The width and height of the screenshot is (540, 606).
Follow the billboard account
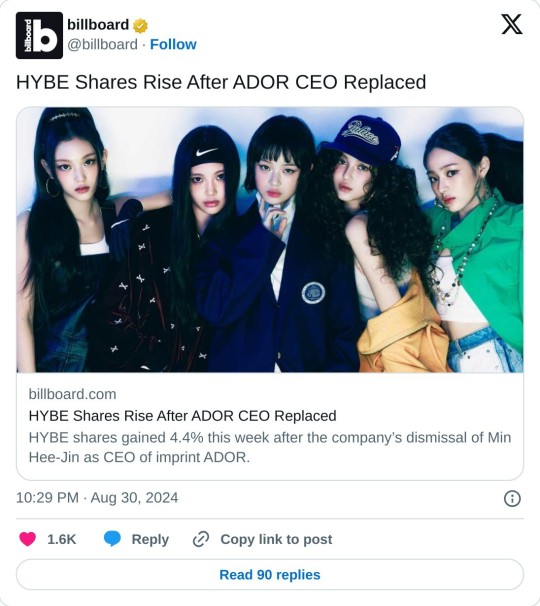(173, 44)
